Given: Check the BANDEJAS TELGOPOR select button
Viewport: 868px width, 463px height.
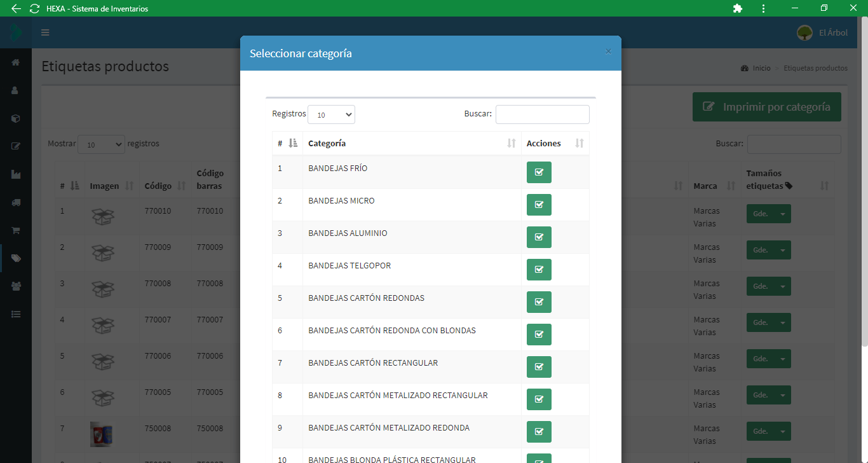Looking at the screenshot, I should tap(539, 270).
